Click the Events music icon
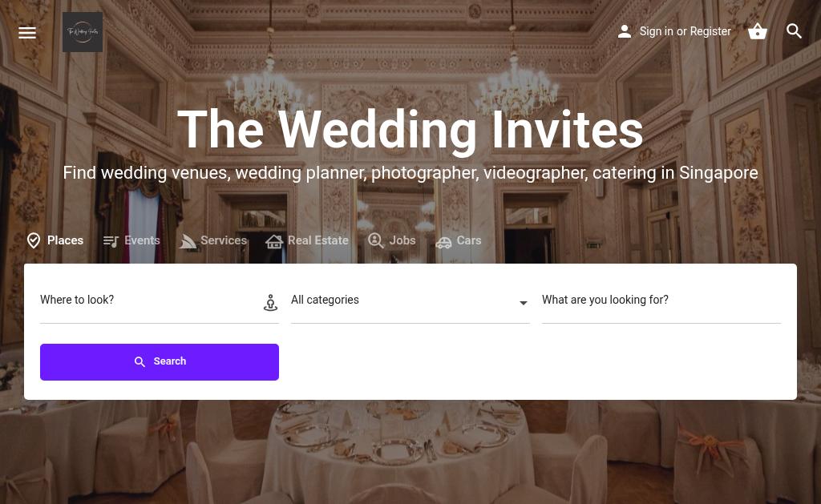 click(111, 240)
